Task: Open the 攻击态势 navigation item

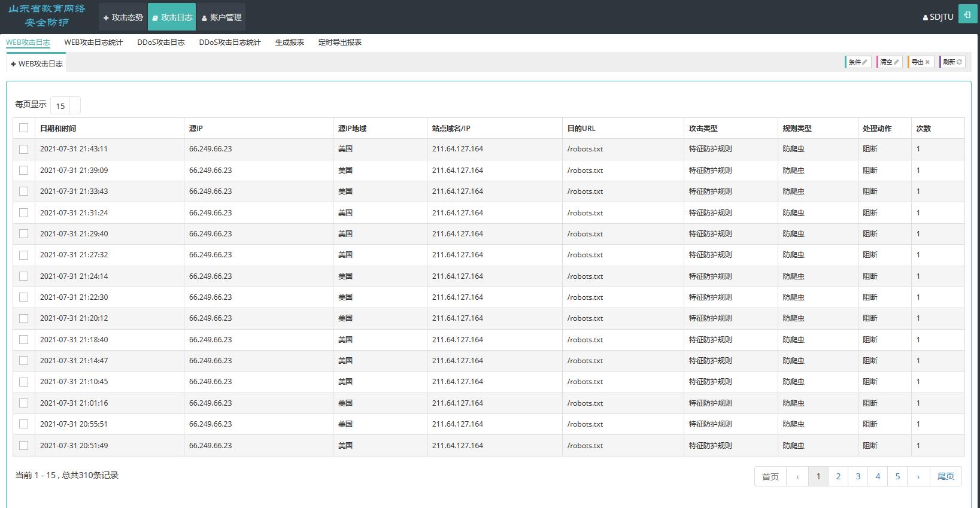Action: (x=123, y=17)
